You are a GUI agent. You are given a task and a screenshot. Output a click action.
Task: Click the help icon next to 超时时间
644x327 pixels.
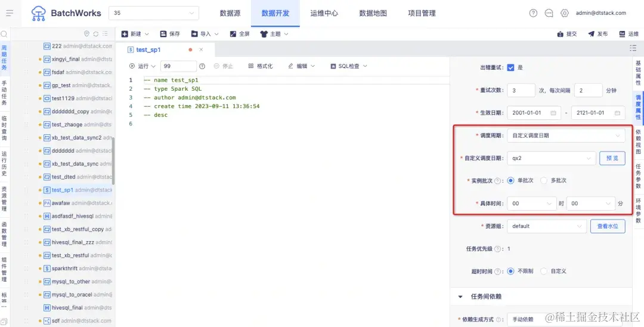(497, 272)
